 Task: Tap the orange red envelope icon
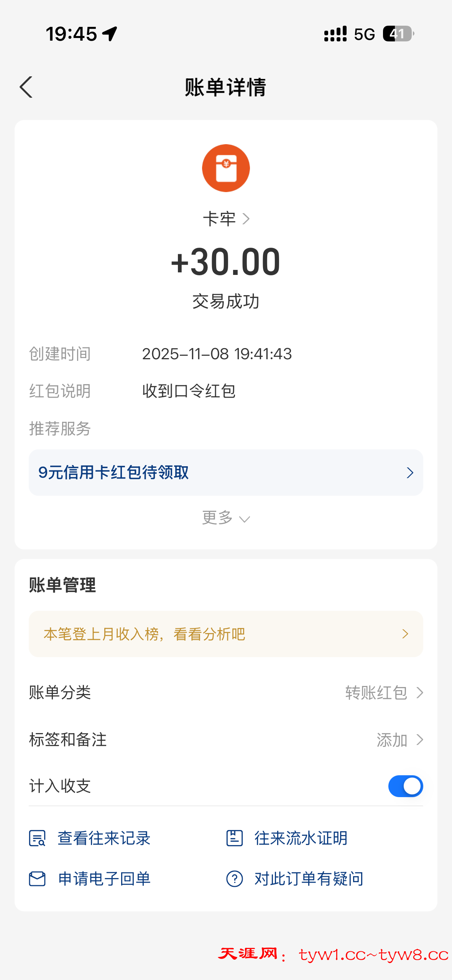(226, 168)
